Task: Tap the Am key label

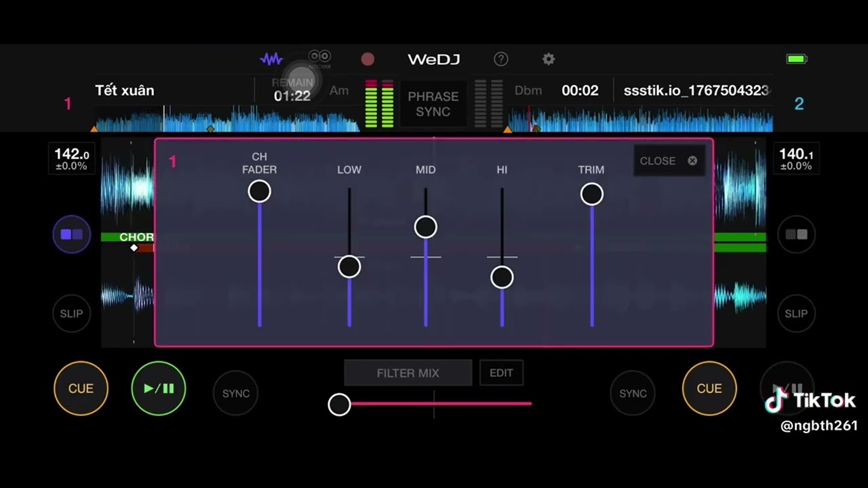Action: point(339,91)
